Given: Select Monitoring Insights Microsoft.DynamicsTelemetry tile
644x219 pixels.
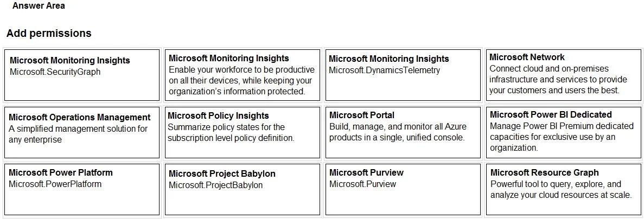Looking at the screenshot, I should click(x=403, y=75).
